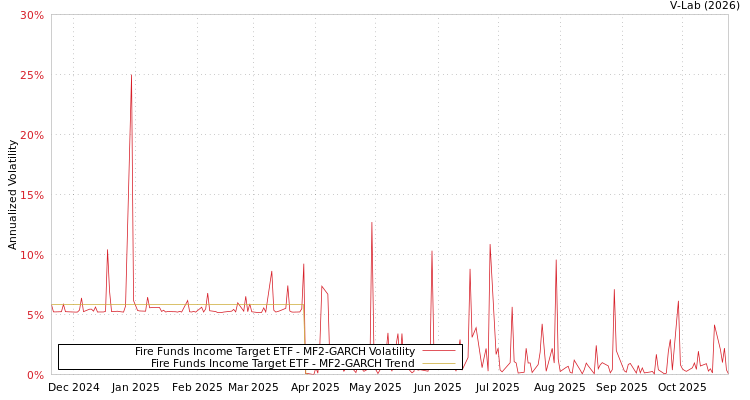This screenshot has height=400, width=750.
Task: Click the 30% y-axis label
Action: click(x=32, y=15)
